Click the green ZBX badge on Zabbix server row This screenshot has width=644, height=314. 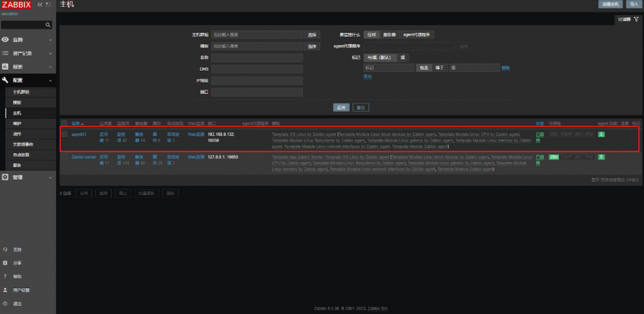553,157
